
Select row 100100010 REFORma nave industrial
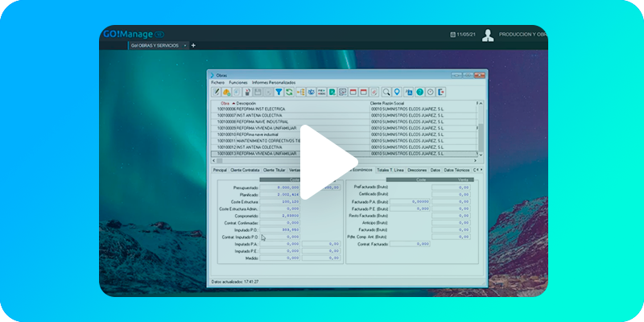344,134
